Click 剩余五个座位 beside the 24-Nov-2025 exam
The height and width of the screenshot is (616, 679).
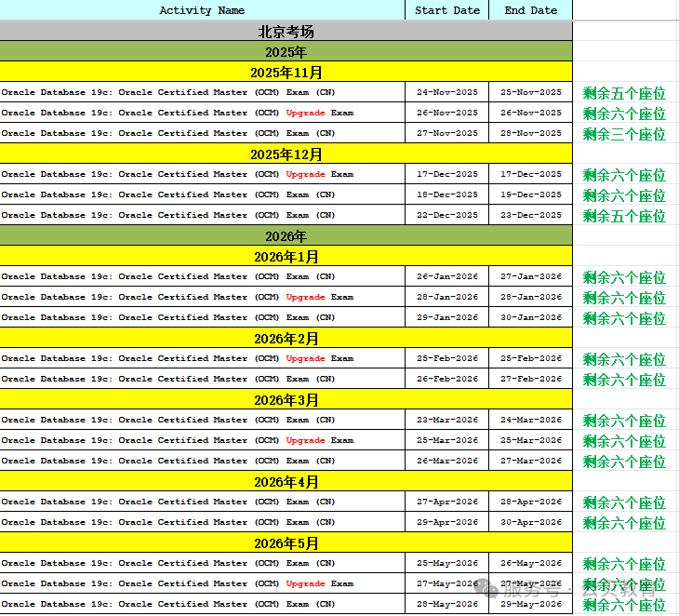coord(624,93)
